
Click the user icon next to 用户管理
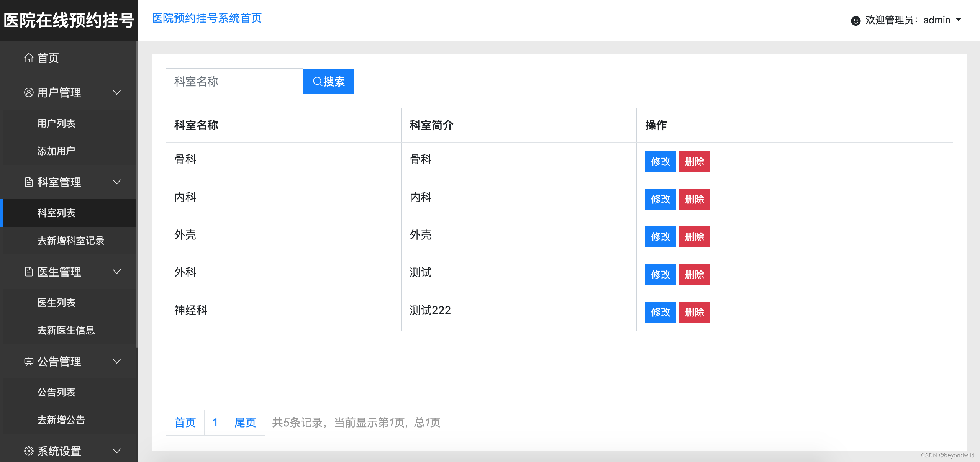(x=29, y=92)
